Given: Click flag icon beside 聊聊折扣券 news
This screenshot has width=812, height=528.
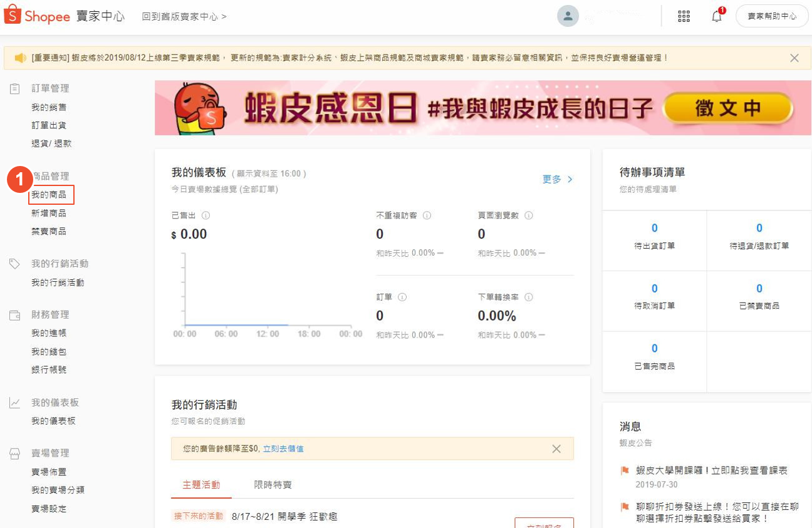Looking at the screenshot, I should [625, 506].
